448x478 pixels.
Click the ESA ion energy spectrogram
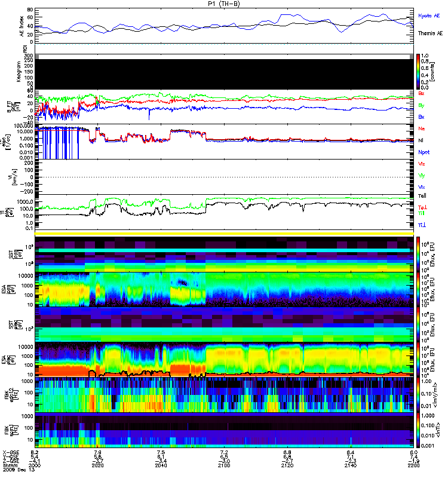pyautogui.click(x=225, y=289)
